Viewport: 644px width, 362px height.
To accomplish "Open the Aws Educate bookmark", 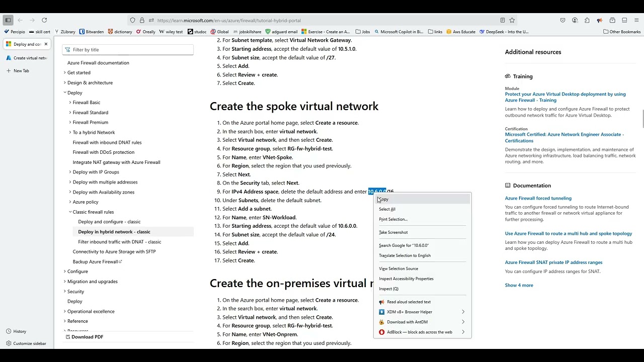I will coord(461,32).
